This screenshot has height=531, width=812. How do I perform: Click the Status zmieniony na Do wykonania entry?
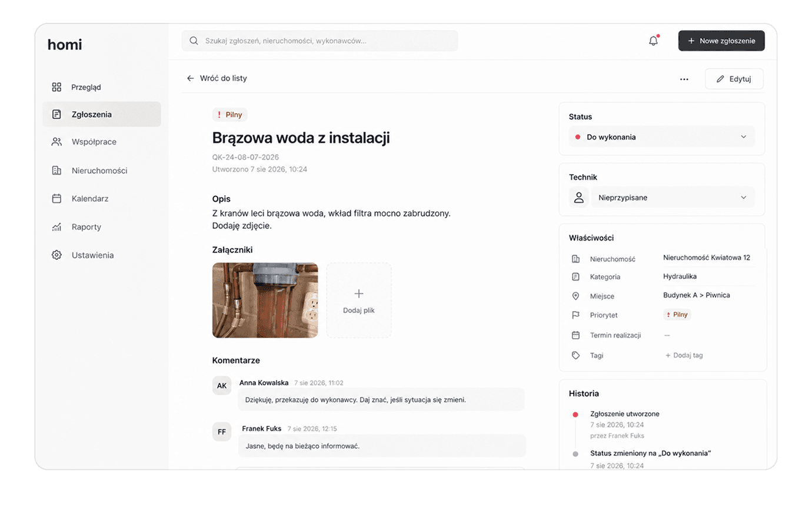(650, 453)
